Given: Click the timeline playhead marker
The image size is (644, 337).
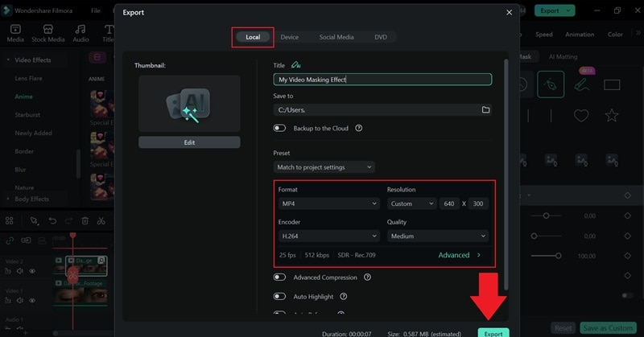Looking at the screenshot, I should 72,235.
